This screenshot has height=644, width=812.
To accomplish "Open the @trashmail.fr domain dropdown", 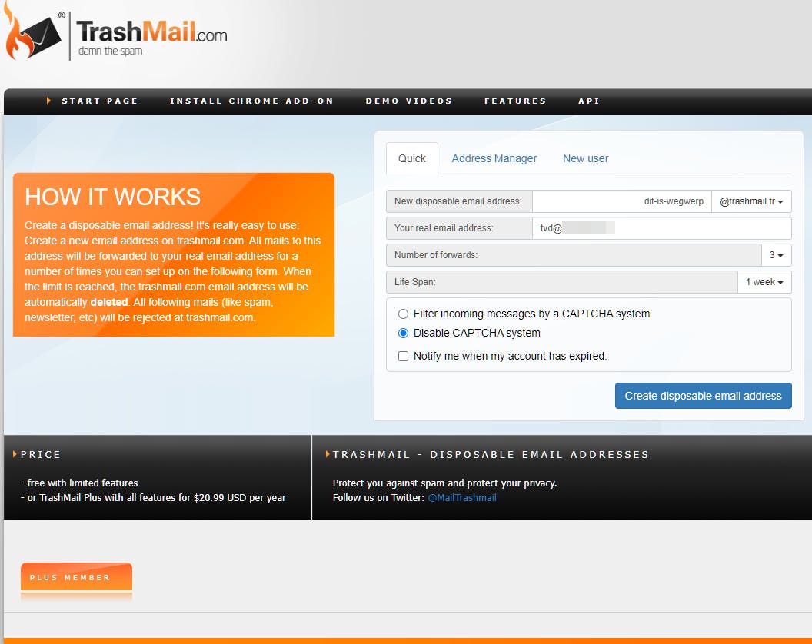I will (x=751, y=201).
